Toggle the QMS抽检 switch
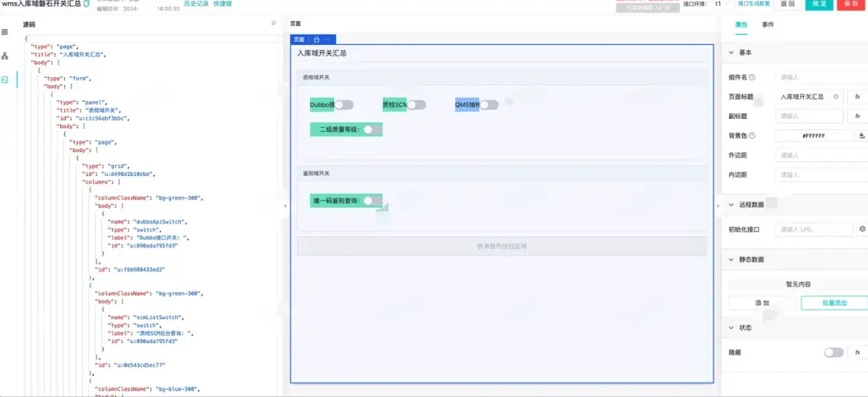Image resolution: width=868 pixels, height=397 pixels. 489,104
